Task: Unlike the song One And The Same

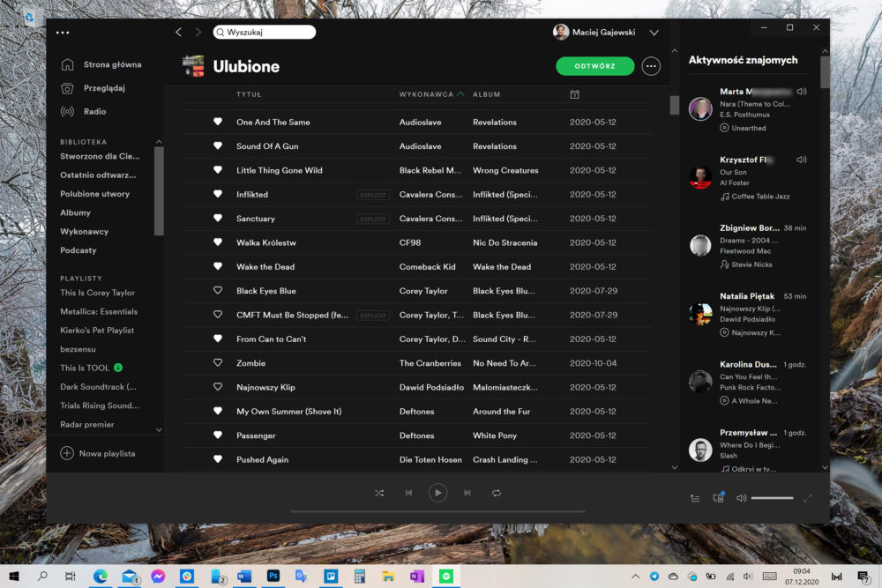Action: (x=218, y=122)
